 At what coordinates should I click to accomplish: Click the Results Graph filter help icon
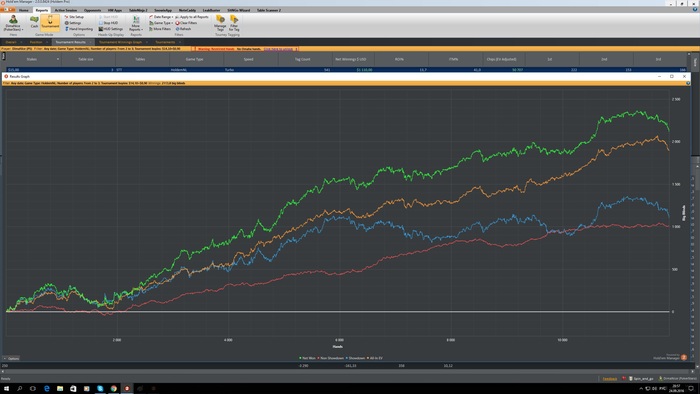688,83
